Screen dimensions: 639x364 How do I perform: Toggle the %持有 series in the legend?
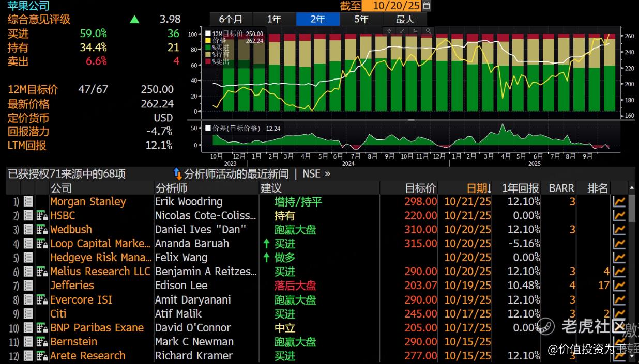217,54
